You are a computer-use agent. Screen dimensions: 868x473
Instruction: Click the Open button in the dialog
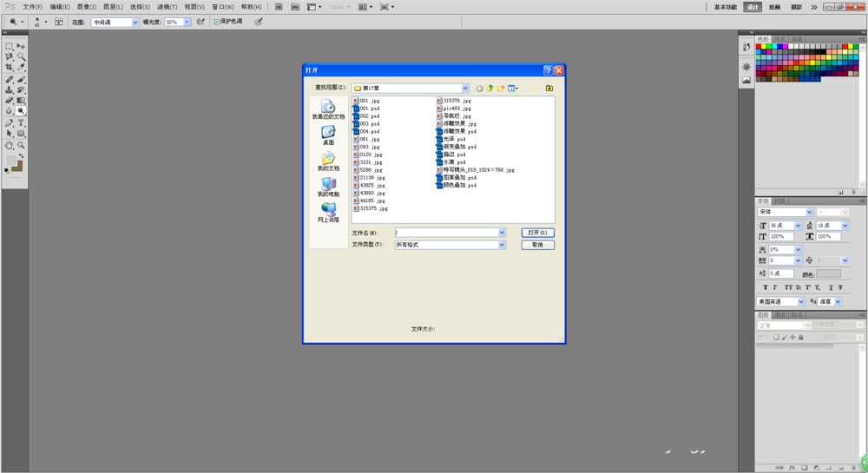(537, 233)
